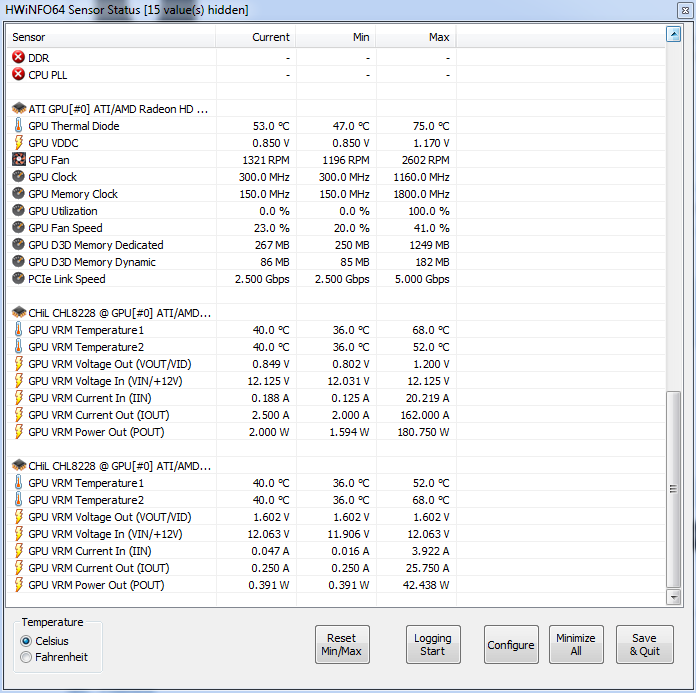Select the GPU Thermal Diode row label

74,126
